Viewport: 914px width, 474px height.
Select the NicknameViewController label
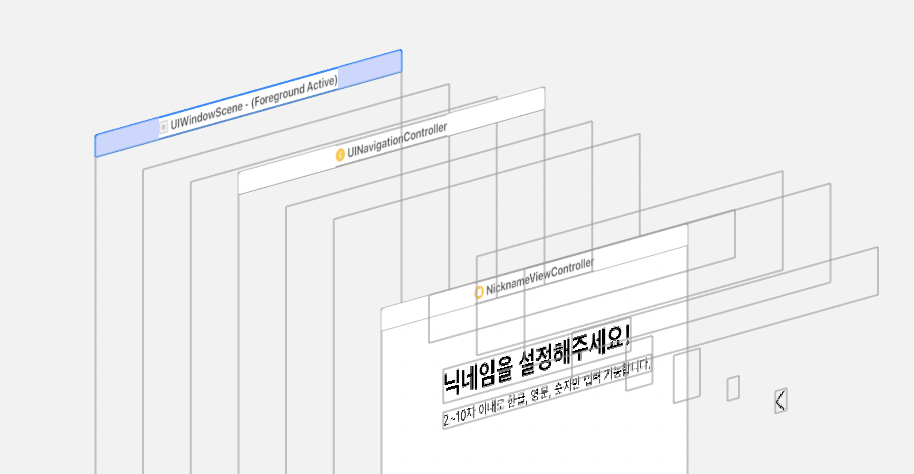(x=540, y=276)
